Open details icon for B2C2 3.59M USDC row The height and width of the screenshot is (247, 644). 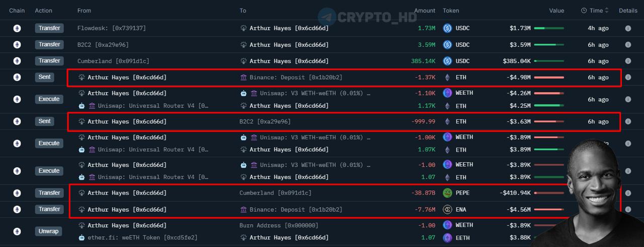point(628,45)
